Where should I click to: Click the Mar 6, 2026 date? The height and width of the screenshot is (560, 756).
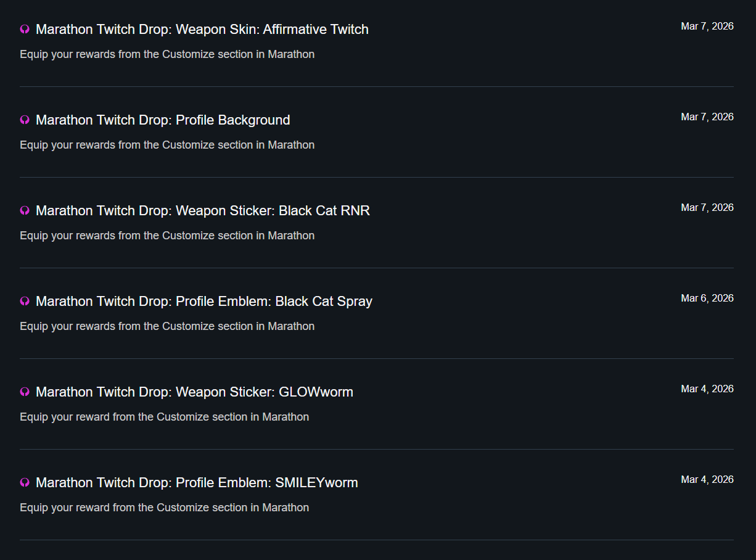[x=707, y=298]
